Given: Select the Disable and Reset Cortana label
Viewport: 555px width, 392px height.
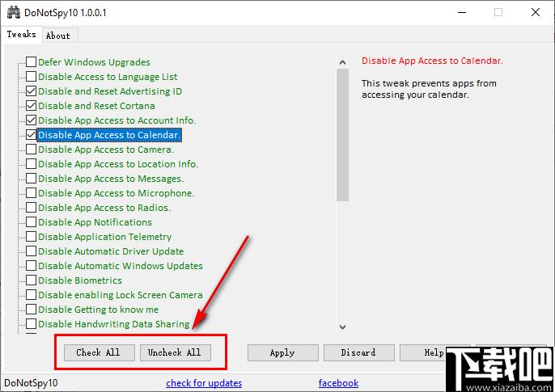Looking at the screenshot, I should (x=96, y=106).
